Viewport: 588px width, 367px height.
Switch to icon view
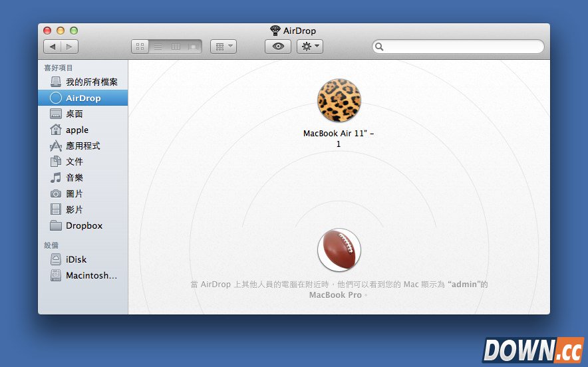tap(140, 47)
